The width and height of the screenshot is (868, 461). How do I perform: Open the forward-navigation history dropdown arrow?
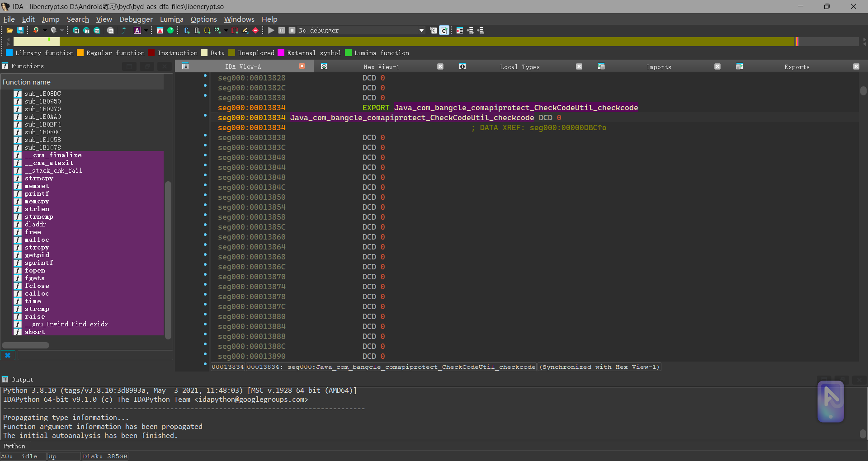click(62, 30)
